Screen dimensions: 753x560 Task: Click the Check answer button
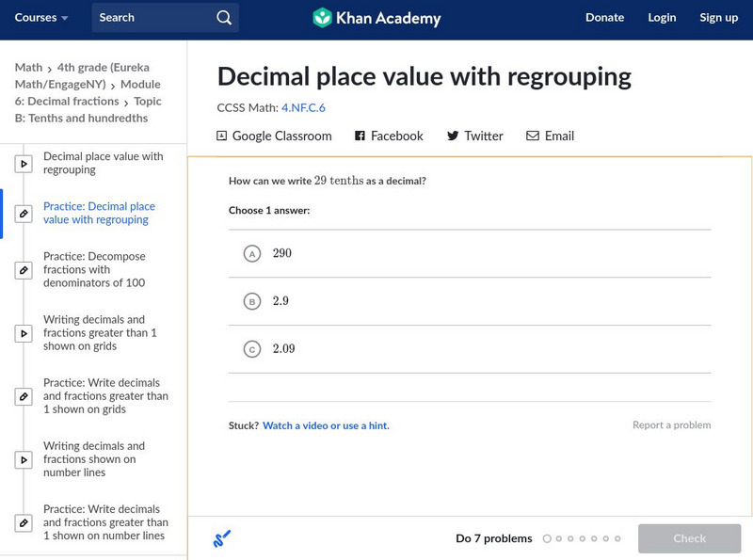click(689, 538)
